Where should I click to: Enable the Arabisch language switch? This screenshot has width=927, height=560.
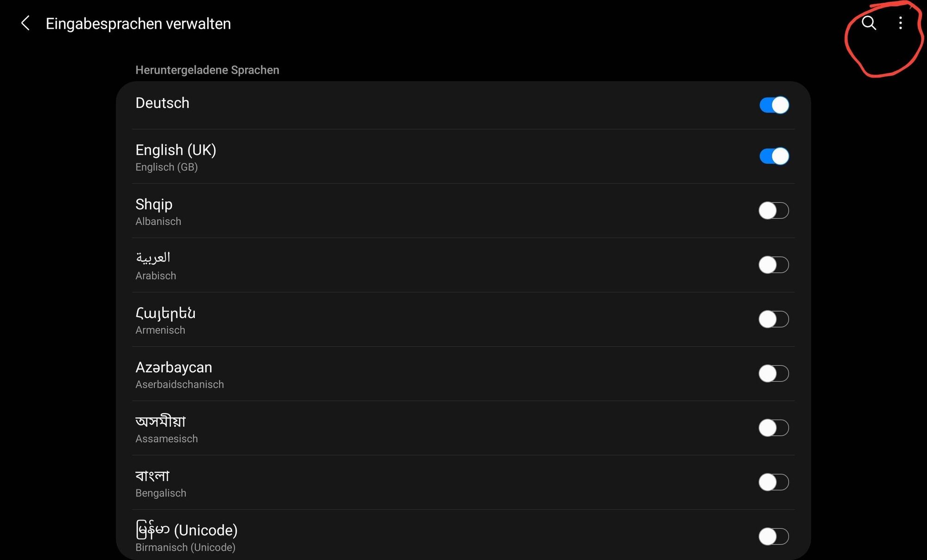[774, 265]
